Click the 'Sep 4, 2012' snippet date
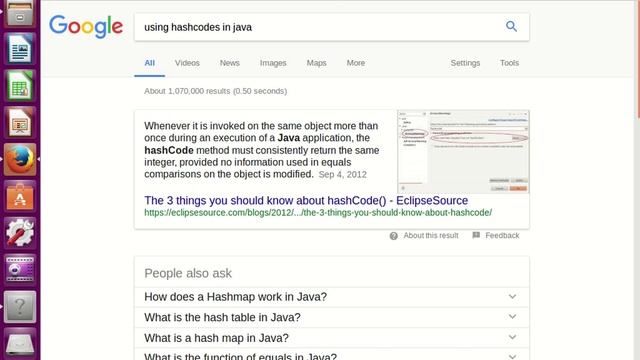The width and height of the screenshot is (640, 360). tap(342, 175)
